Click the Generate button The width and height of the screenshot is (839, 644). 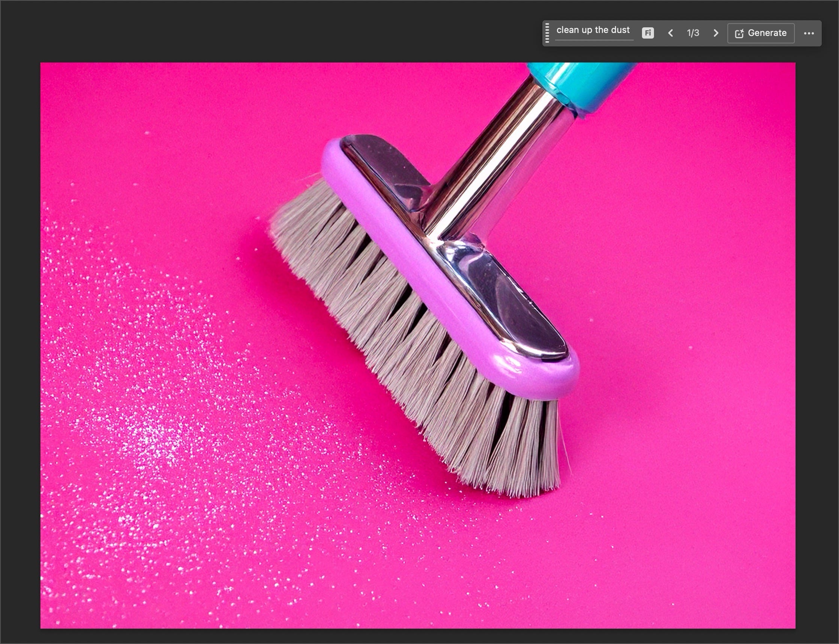pos(761,33)
